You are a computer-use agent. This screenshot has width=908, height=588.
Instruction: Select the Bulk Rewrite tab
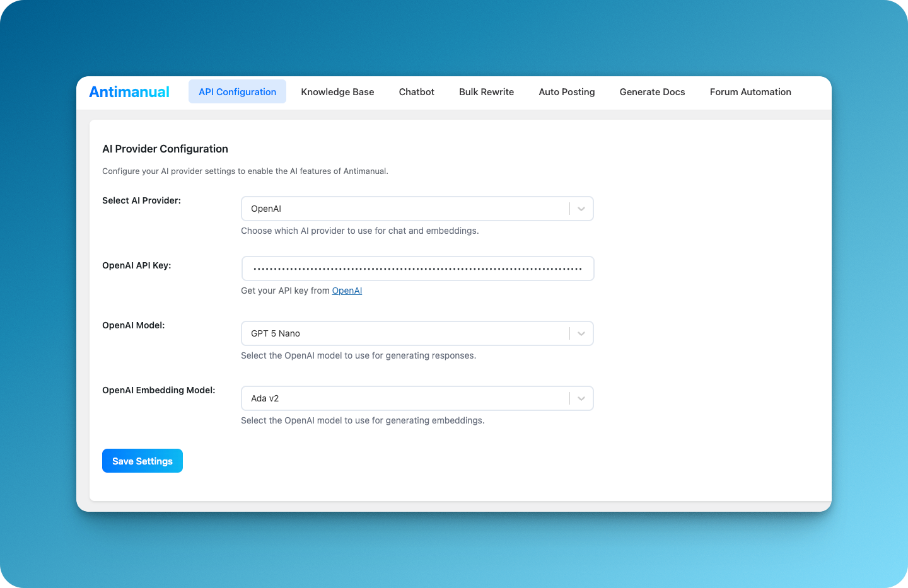click(486, 92)
